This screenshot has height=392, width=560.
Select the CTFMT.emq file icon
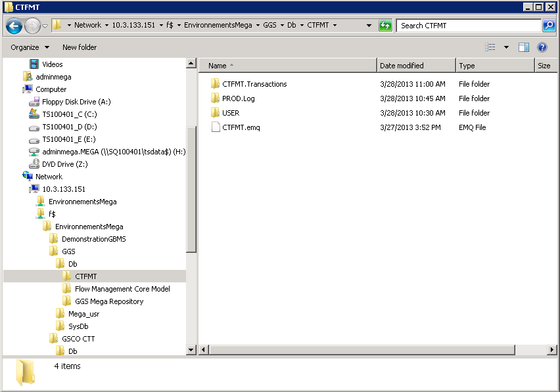click(215, 127)
